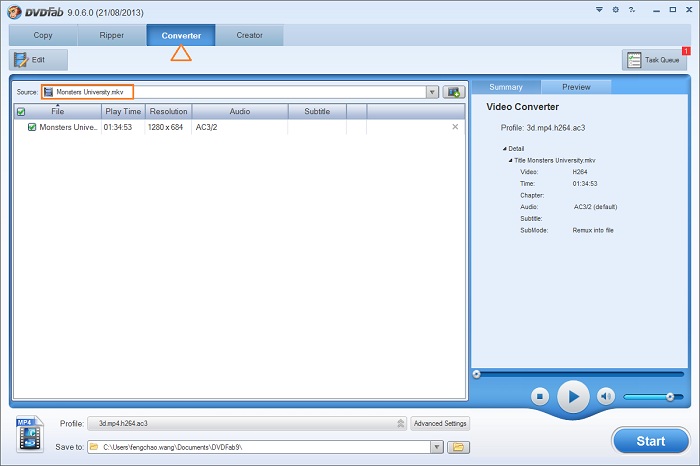Open the Preview panel tab
Image resolution: width=700 pixels, height=466 pixels.
click(x=576, y=87)
